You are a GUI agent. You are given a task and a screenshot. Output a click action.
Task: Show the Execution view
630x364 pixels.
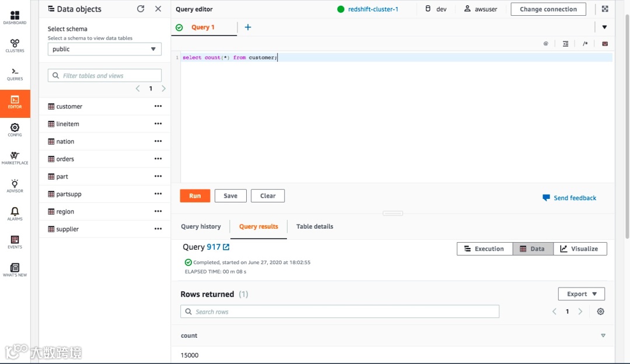[x=485, y=249]
